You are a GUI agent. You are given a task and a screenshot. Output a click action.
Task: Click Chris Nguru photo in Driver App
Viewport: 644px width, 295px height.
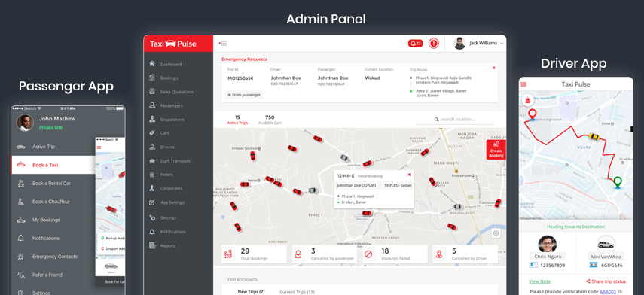(x=547, y=244)
